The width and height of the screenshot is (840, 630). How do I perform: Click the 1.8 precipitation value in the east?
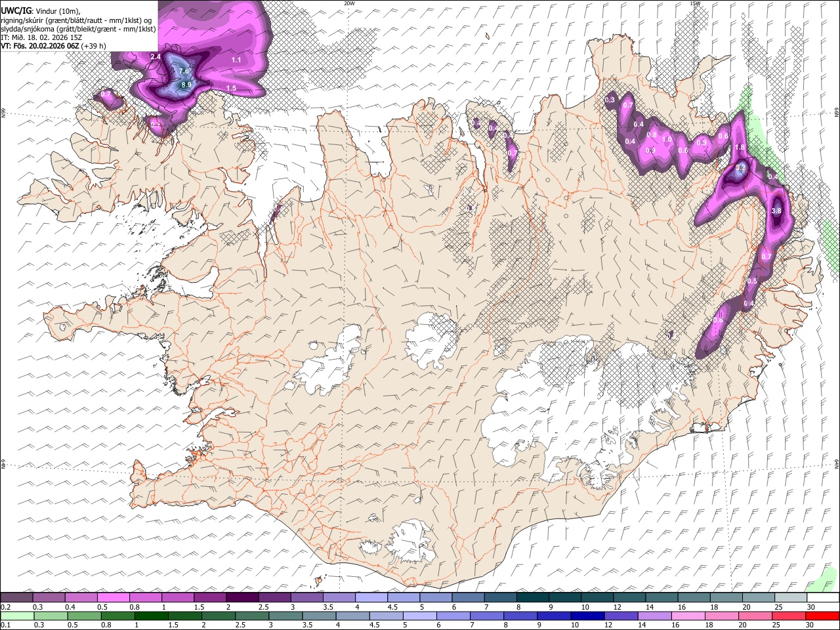pyautogui.click(x=740, y=148)
